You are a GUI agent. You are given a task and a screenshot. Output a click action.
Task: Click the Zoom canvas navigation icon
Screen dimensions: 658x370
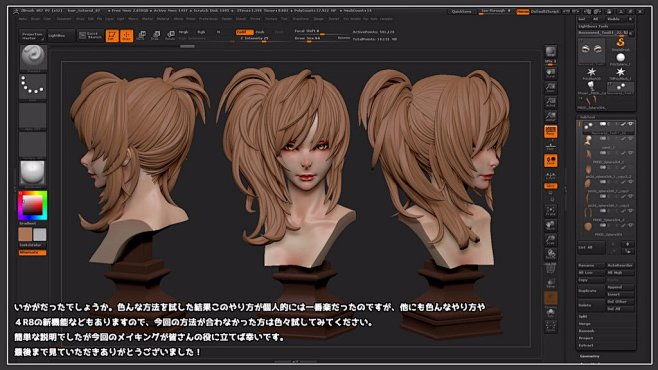pos(551,88)
